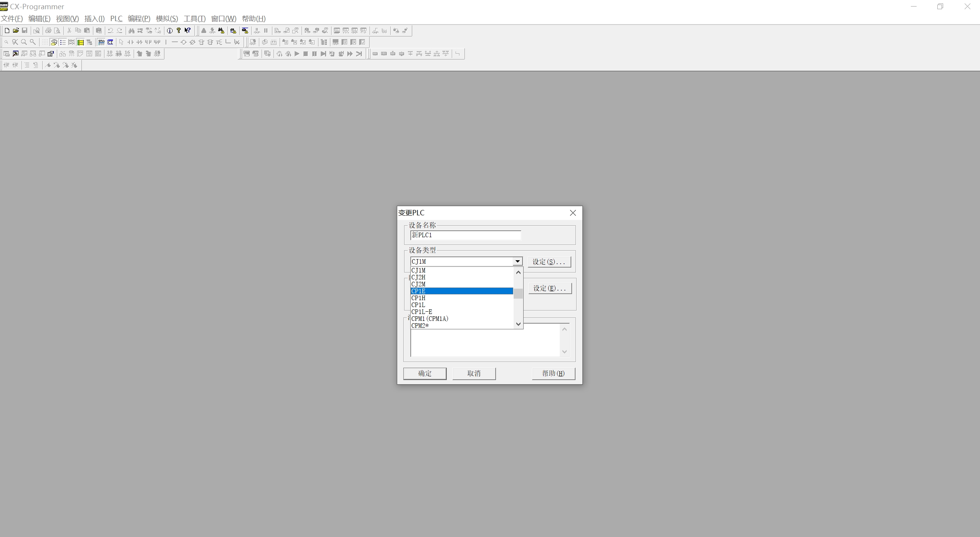Click the New file toolbar icon
980x537 pixels.
point(7,31)
